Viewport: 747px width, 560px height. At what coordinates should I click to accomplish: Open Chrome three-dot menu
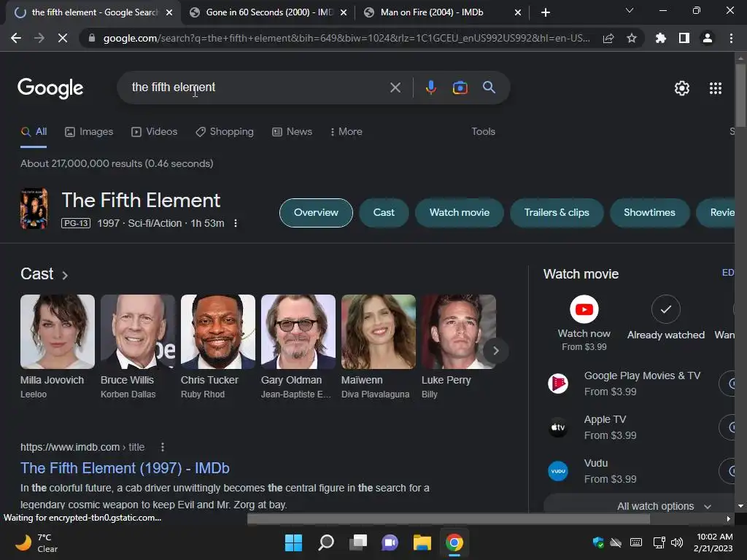[731, 38]
